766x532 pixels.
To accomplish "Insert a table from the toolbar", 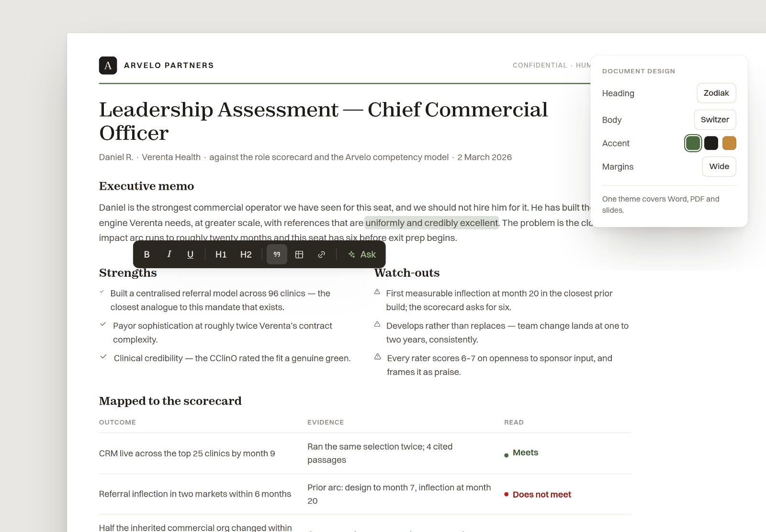I will (x=299, y=254).
